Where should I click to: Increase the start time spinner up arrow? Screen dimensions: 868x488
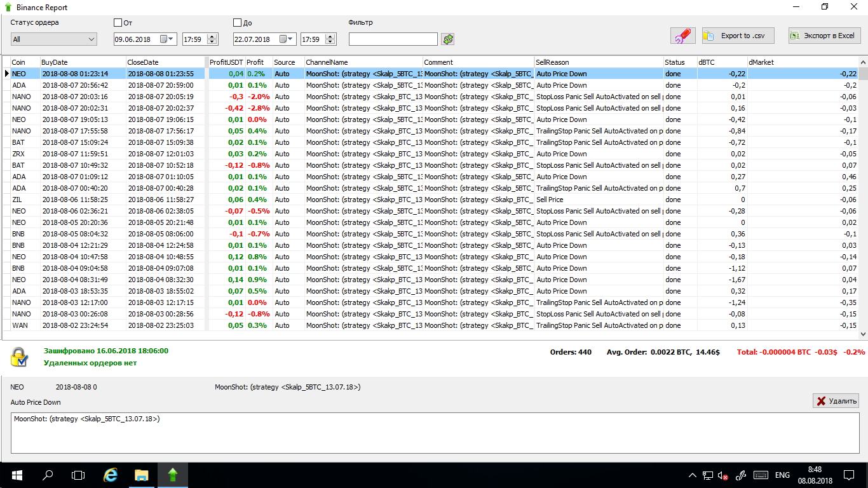coord(212,36)
